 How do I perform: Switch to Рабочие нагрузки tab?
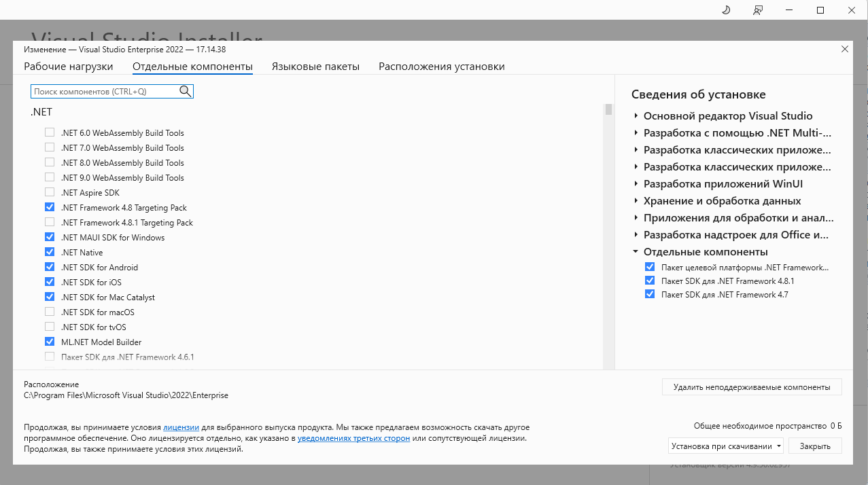pyautogui.click(x=69, y=67)
